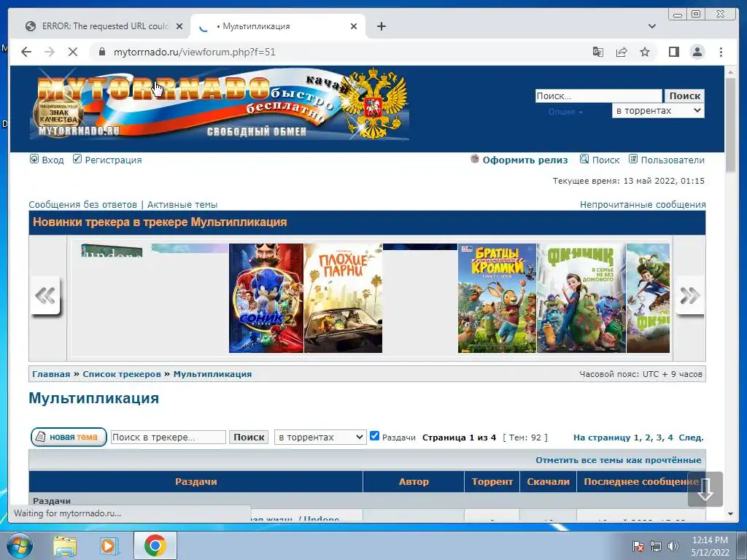Click the Chrome taskbar icon

coord(155,545)
